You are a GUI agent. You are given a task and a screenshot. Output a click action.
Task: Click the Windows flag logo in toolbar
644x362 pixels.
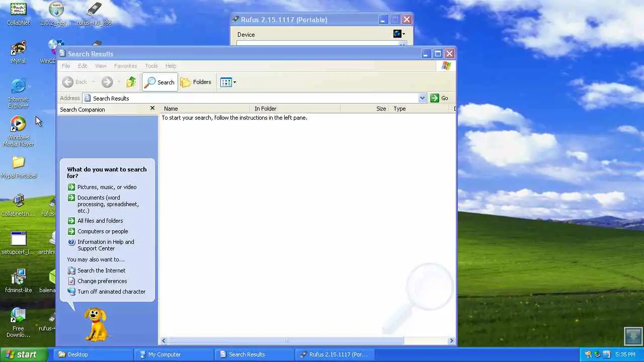pos(446,66)
